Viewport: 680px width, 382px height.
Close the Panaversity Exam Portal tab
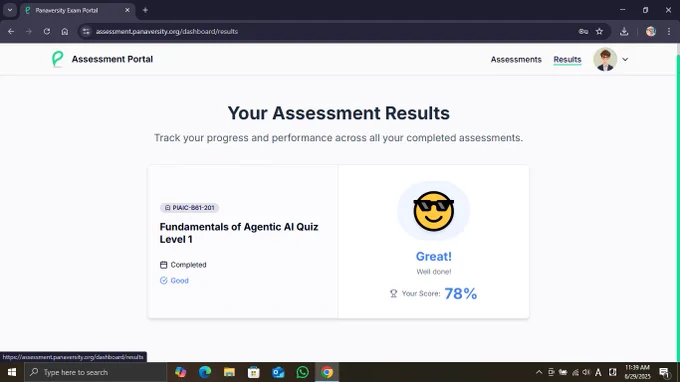pos(127,10)
